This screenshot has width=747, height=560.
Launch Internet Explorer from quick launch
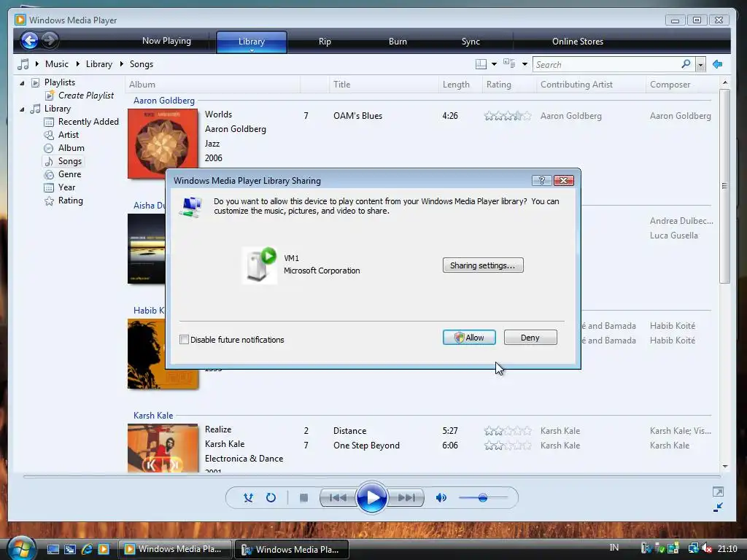point(87,549)
